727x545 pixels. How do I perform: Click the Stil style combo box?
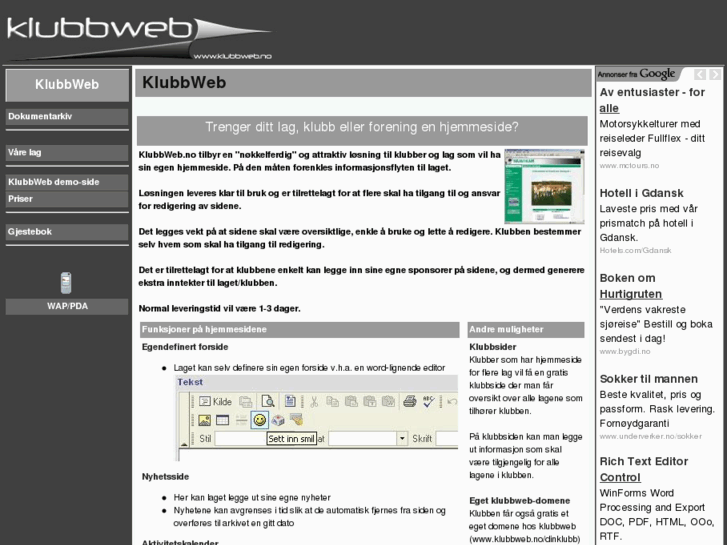tap(241, 438)
